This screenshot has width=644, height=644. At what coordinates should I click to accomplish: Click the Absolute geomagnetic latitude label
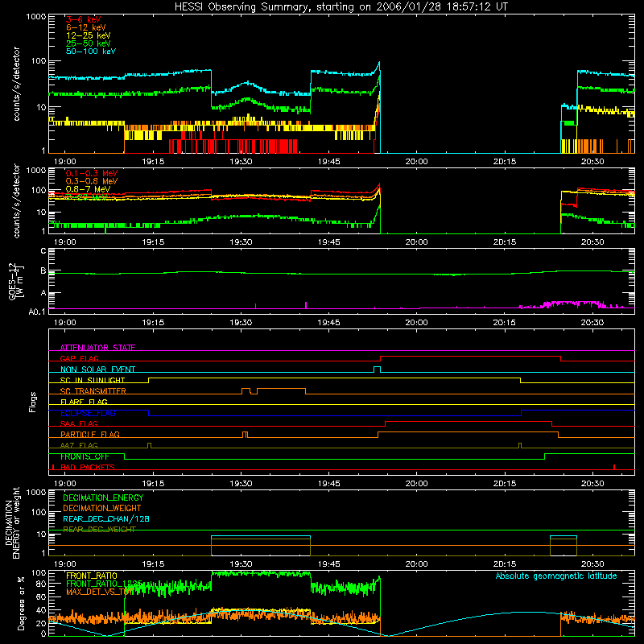click(556, 576)
